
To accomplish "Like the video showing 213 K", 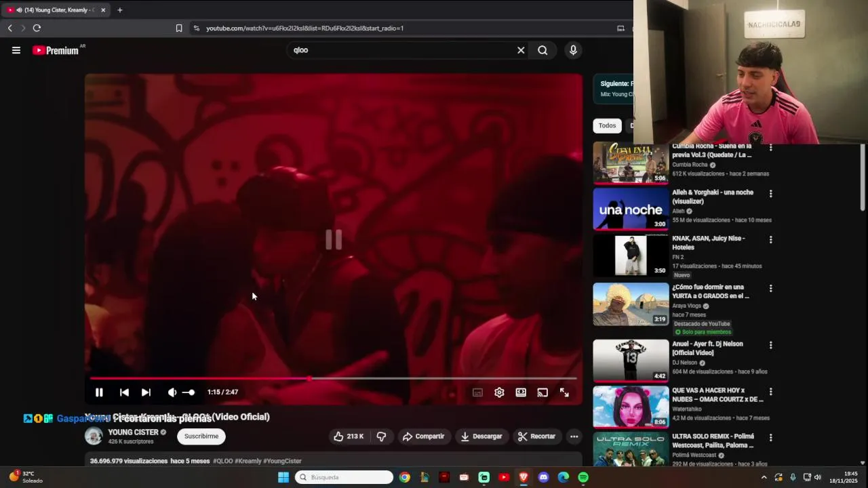I will coord(349,436).
